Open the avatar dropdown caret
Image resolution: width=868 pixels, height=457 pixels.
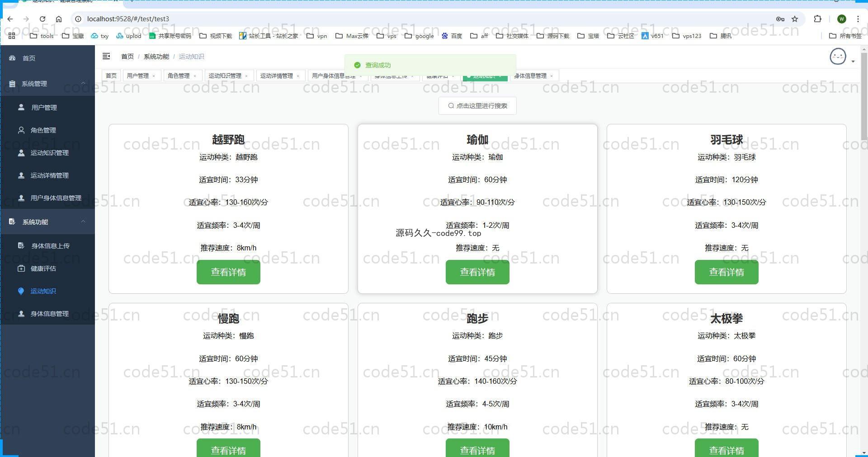click(853, 61)
